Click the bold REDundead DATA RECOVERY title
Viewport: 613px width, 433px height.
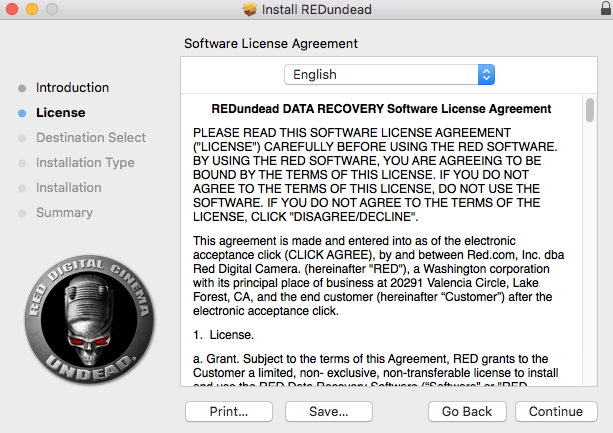coord(381,109)
